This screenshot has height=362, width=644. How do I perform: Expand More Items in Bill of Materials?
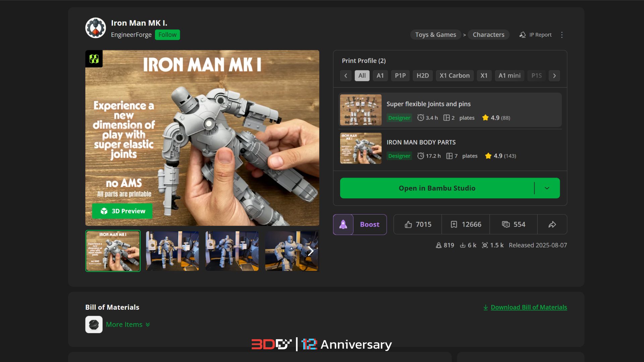coord(127,324)
